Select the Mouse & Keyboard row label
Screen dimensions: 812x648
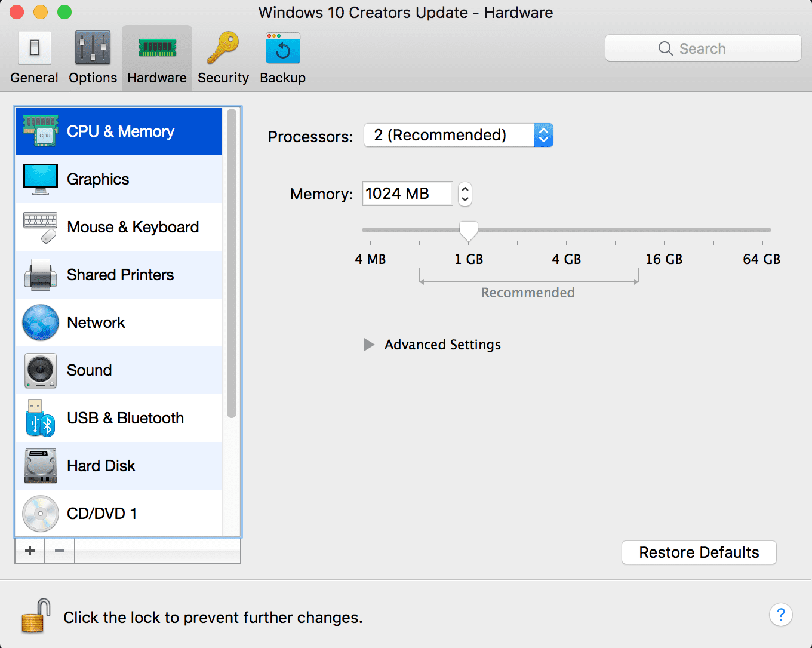click(133, 227)
